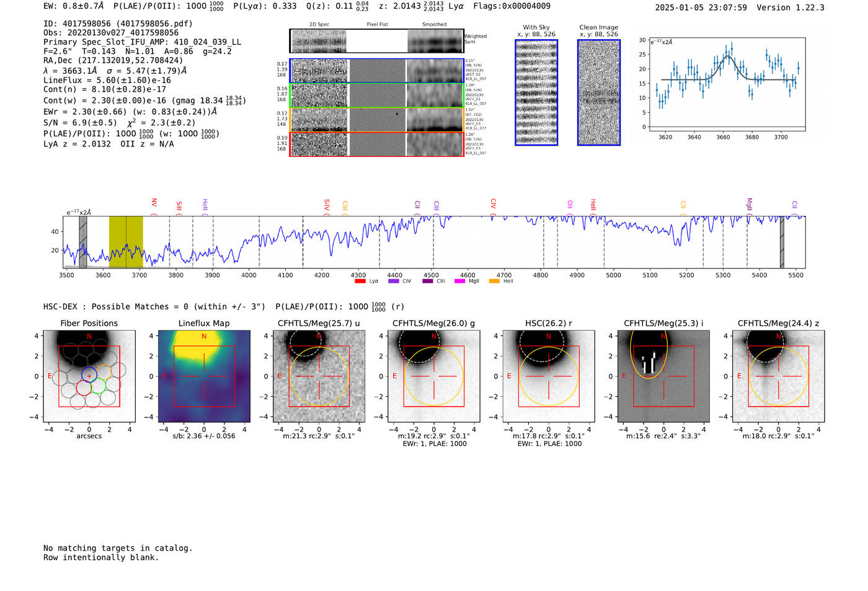Click the 2D Spec column header
The image size is (868, 591).
click(x=319, y=25)
